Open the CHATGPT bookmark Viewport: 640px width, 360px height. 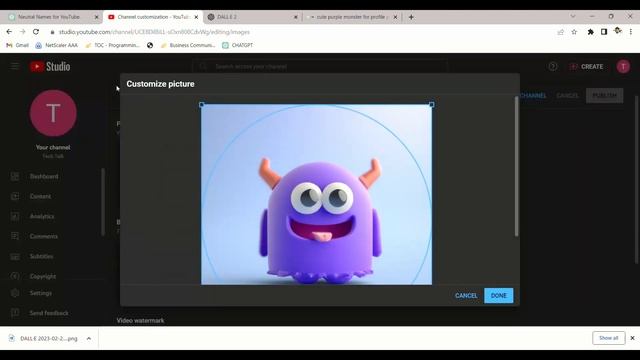point(238,45)
